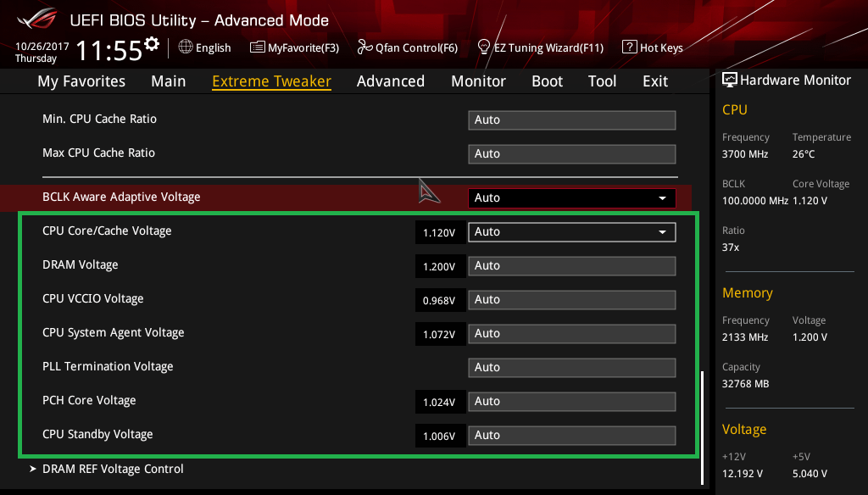Select the DRAM Voltage label
The width and height of the screenshot is (868, 495).
tap(81, 264)
